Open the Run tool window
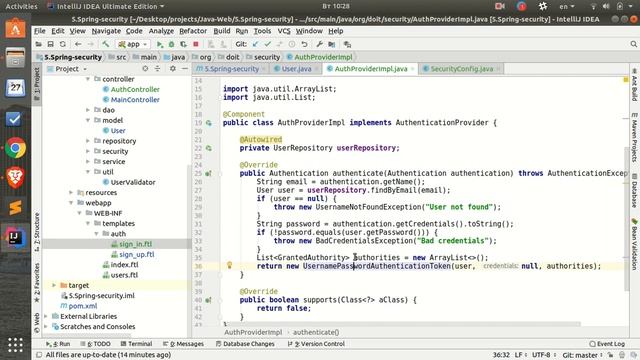 [x=58, y=344]
